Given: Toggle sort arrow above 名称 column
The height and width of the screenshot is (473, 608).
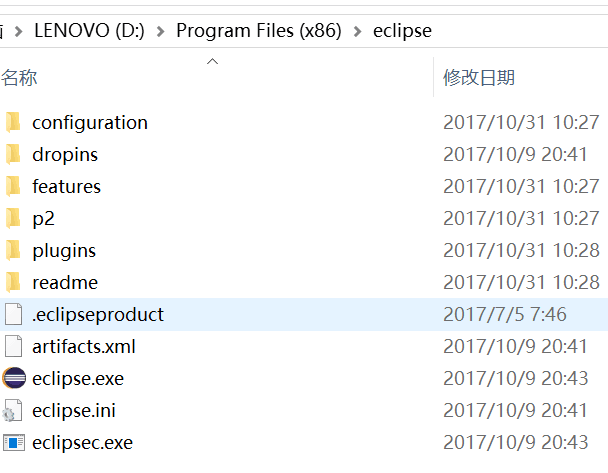Looking at the screenshot, I should pos(212,61).
